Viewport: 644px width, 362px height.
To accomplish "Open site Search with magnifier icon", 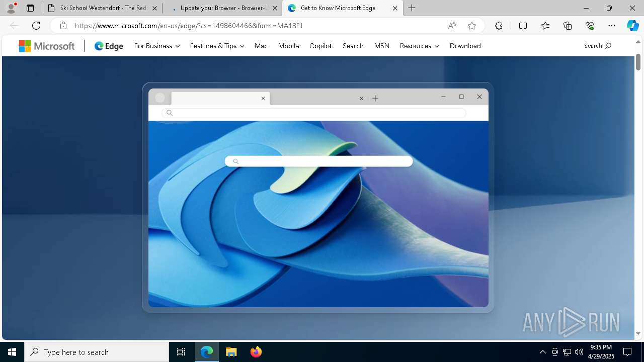I will (x=598, y=46).
